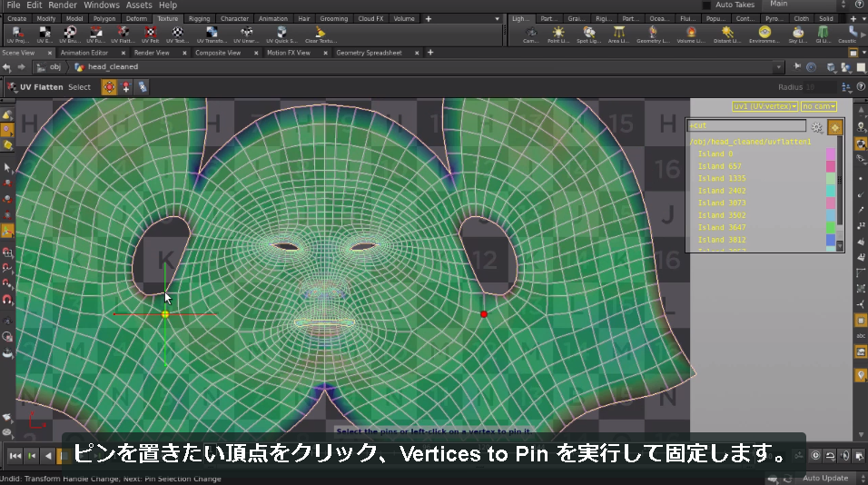
Task: Click the blue swatch for Island 3812
Action: coord(831,240)
